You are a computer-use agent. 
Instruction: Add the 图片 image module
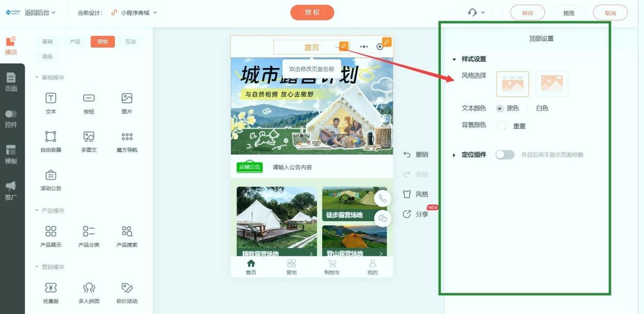(127, 102)
